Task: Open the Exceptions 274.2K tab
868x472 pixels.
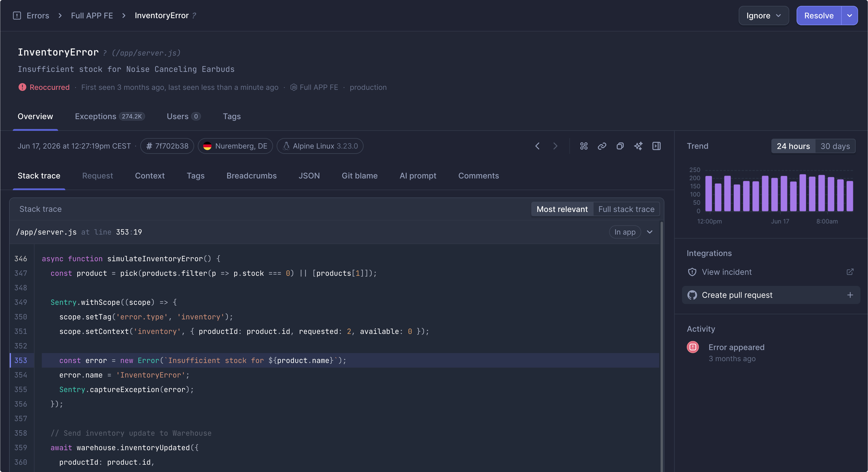Action: pyautogui.click(x=110, y=116)
